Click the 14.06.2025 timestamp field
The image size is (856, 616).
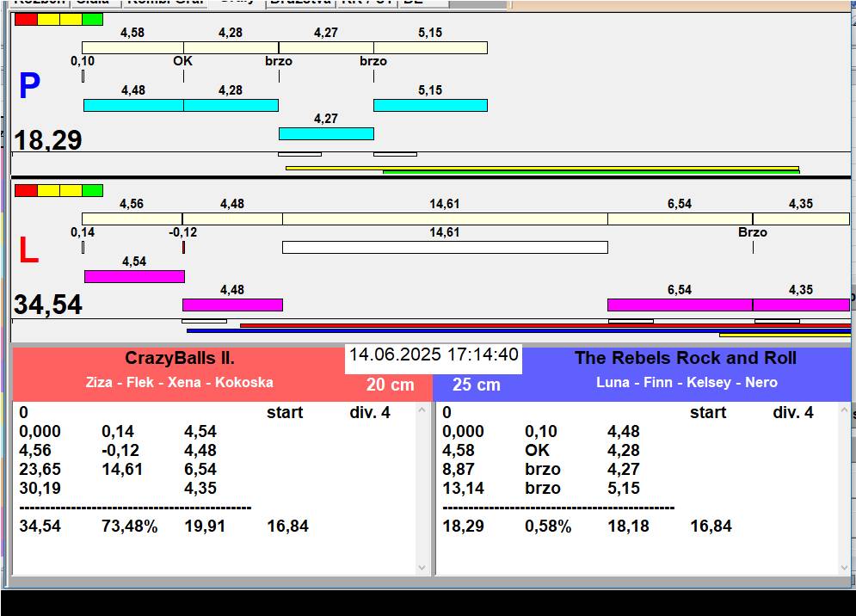coord(434,355)
